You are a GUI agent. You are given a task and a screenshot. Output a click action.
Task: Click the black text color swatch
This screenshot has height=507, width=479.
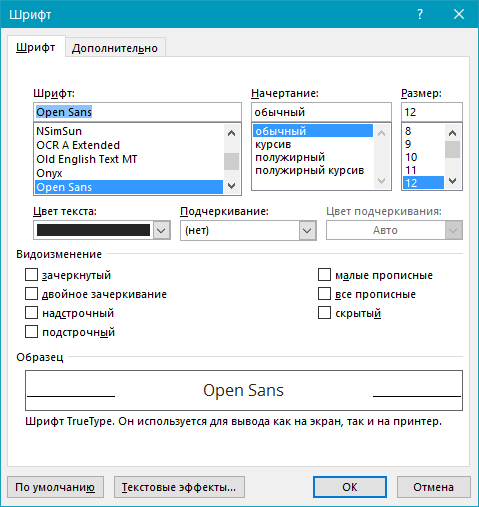[93, 230]
